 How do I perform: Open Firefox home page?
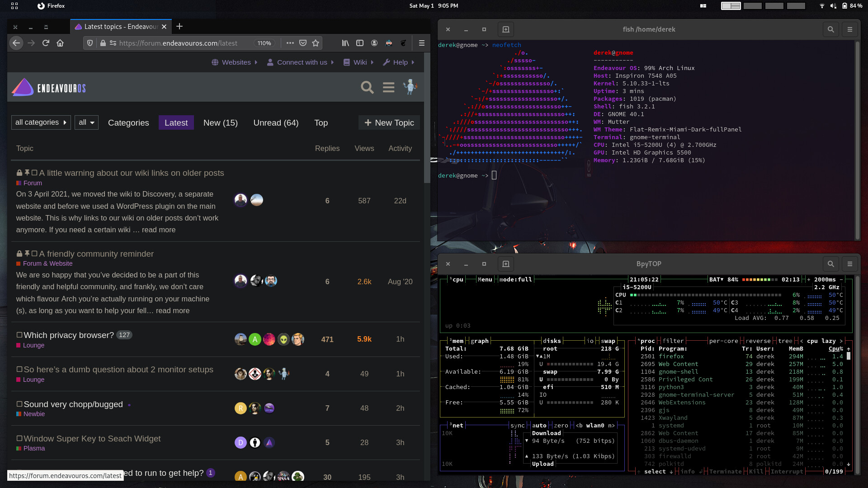point(60,43)
